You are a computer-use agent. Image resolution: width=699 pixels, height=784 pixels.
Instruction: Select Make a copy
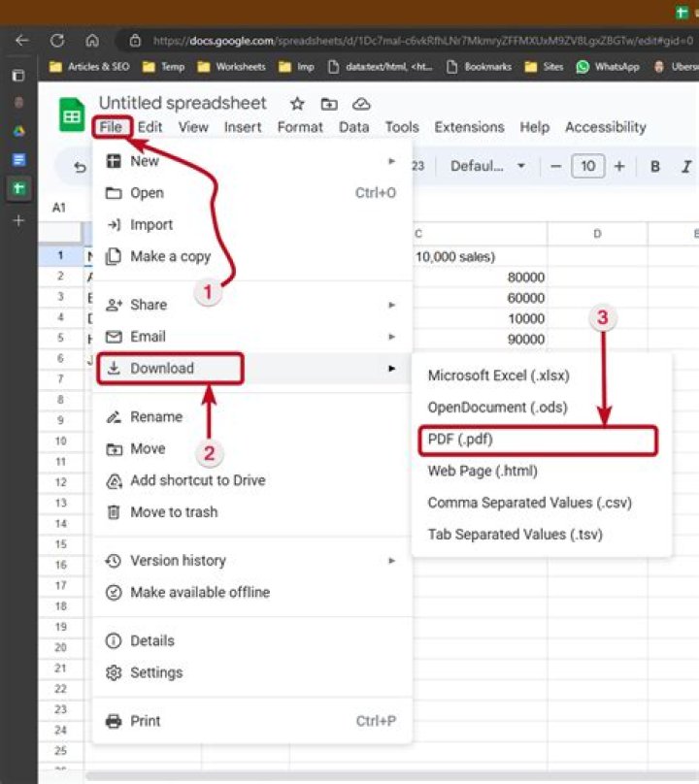[252, 256]
